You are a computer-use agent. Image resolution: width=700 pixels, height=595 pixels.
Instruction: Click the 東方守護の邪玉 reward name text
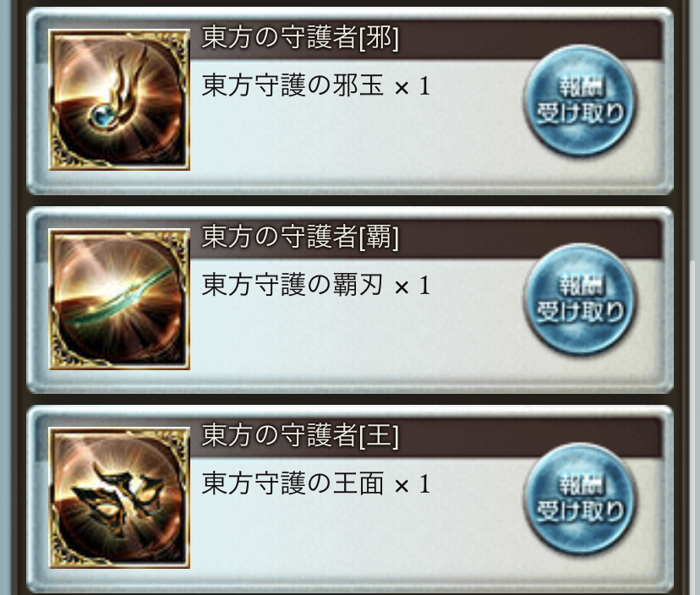pos(293,85)
